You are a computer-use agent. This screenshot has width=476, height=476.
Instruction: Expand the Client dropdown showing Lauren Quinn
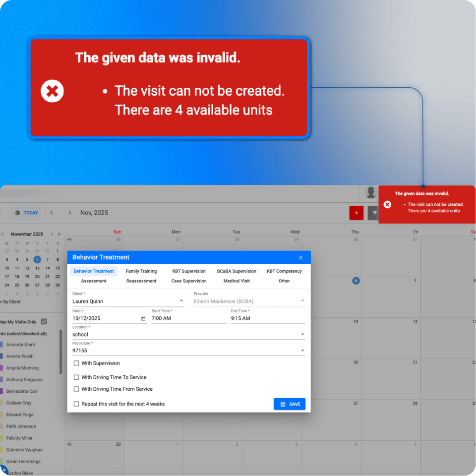(x=181, y=301)
